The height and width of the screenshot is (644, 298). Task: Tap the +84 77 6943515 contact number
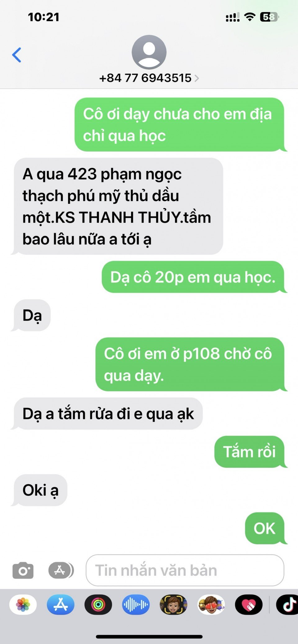pyautogui.click(x=145, y=78)
